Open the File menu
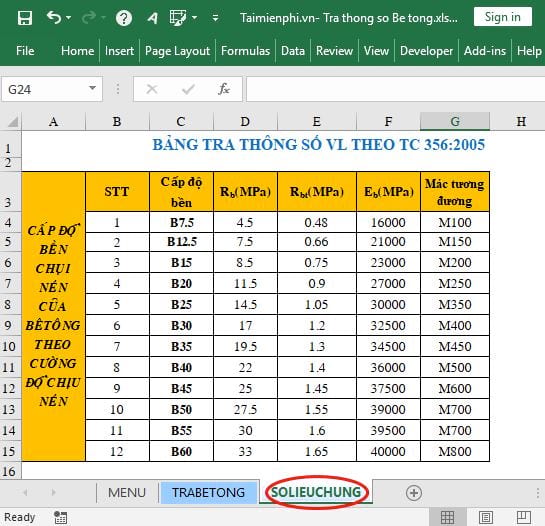The width and height of the screenshot is (545, 526). (25, 51)
